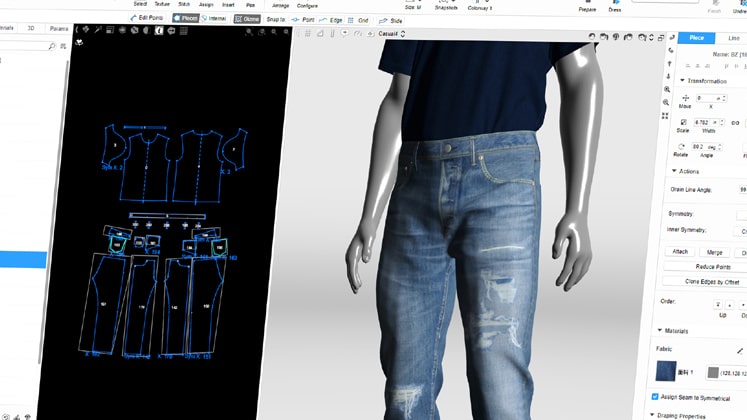Click the Snap to Edge option
The width and height of the screenshot is (747, 420).
[331, 20]
